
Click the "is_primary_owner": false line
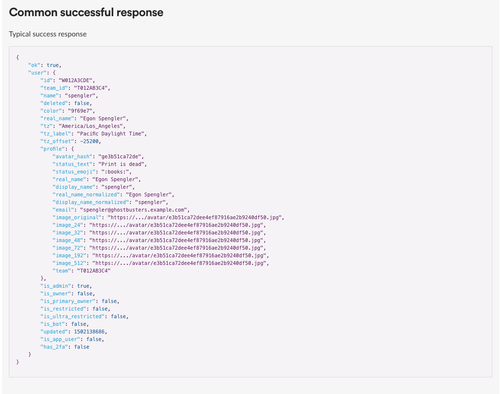tap(80, 301)
